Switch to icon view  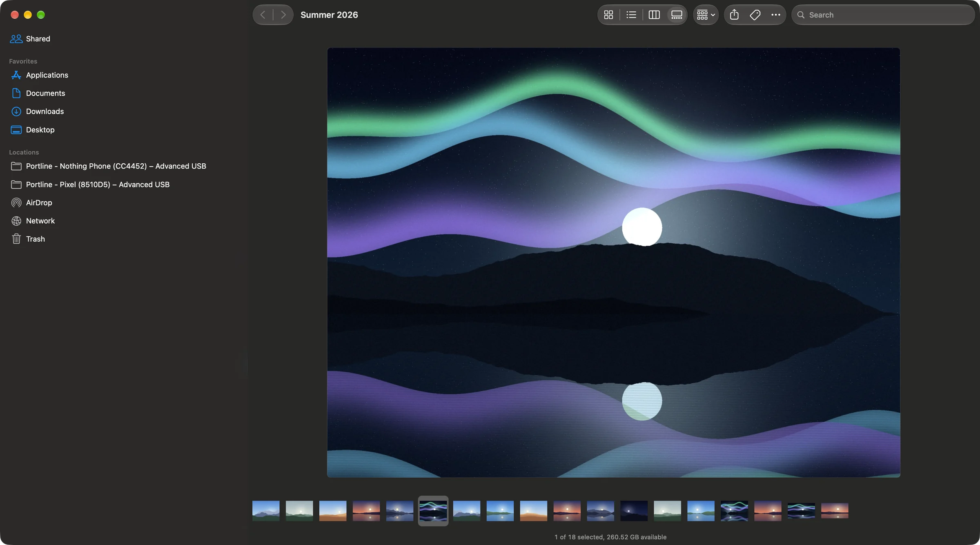tap(608, 15)
